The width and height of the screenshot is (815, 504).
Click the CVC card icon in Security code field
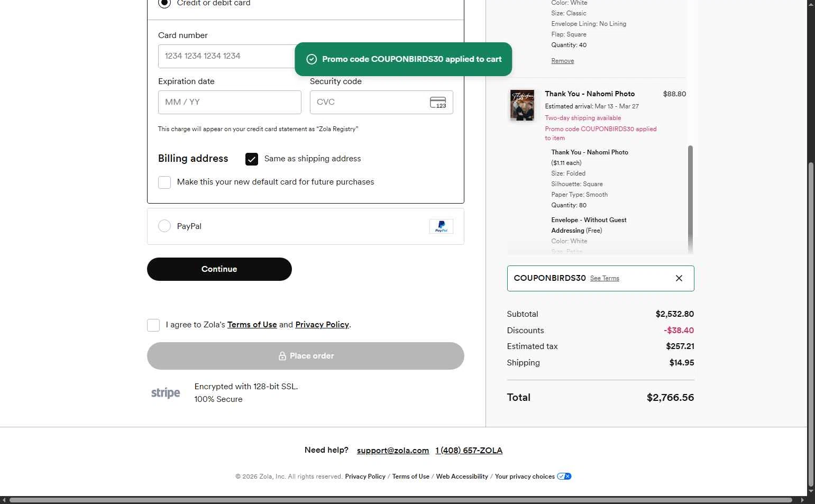click(x=438, y=102)
